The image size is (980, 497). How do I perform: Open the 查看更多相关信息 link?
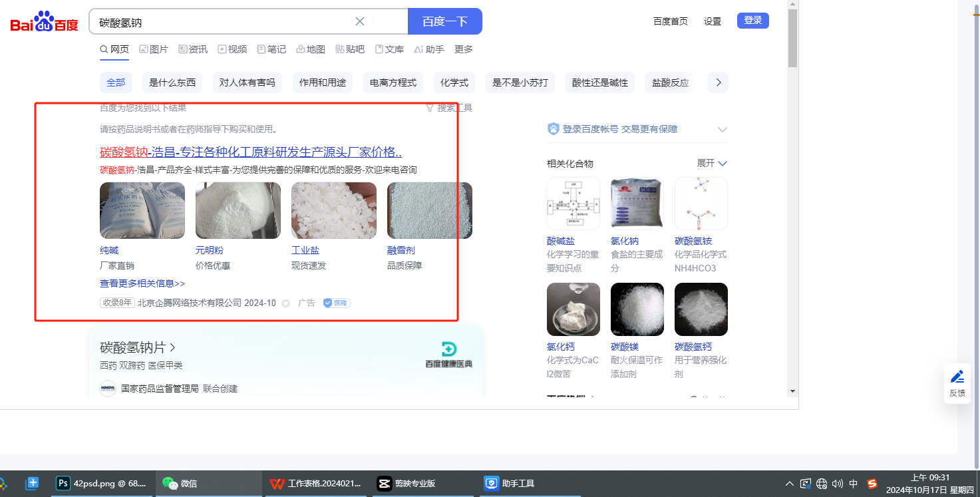[x=142, y=283]
